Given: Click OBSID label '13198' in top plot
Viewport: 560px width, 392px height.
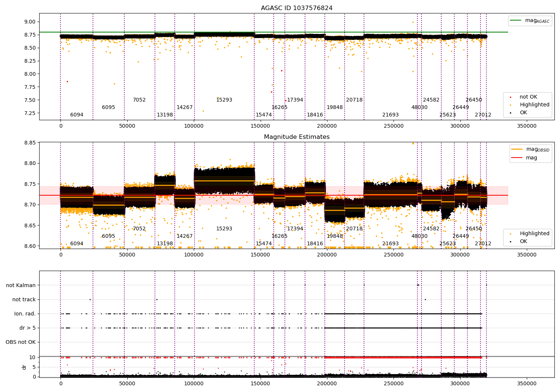Looking at the screenshot, I should pyautogui.click(x=165, y=115).
